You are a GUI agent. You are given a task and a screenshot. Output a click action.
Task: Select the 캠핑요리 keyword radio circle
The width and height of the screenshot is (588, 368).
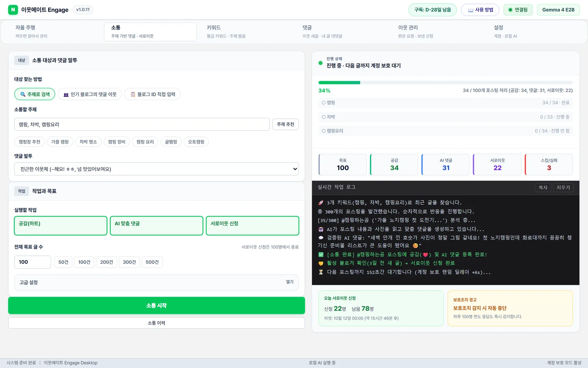click(323, 131)
